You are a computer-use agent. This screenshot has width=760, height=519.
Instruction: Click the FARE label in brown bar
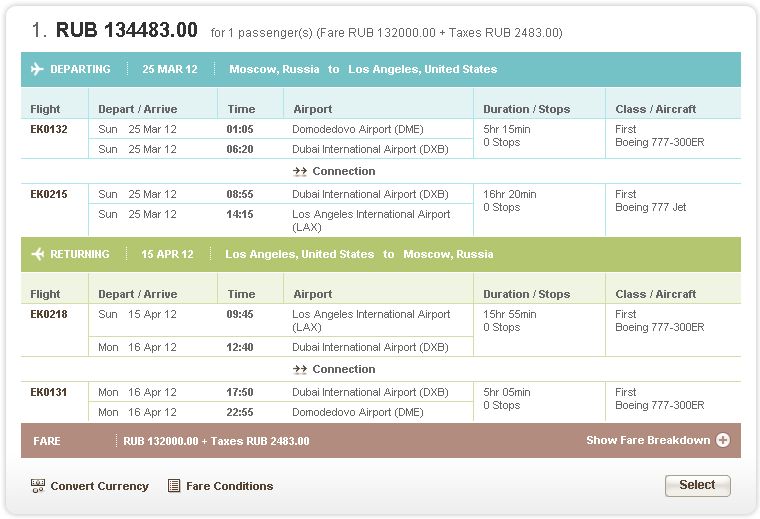[47, 441]
